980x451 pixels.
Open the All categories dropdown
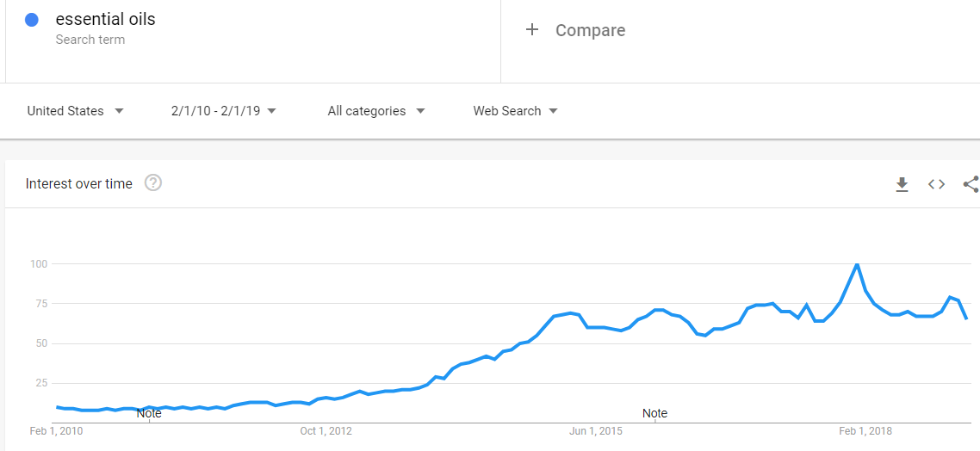pyautogui.click(x=376, y=111)
